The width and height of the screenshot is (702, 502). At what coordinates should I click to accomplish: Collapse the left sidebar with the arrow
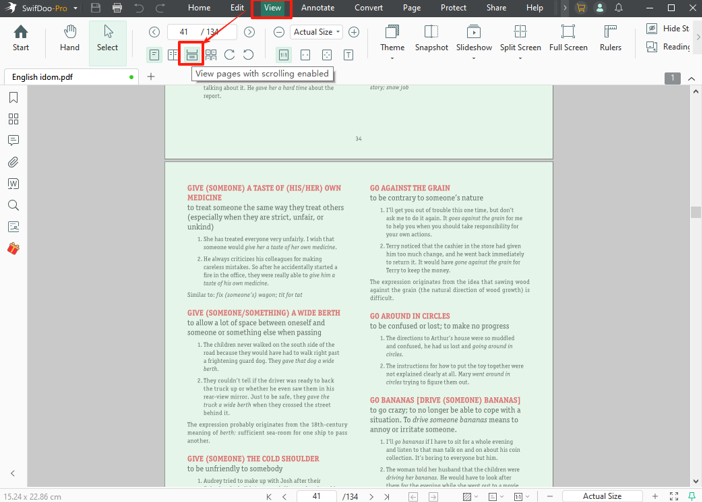pyautogui.click(x=13, y=473)
